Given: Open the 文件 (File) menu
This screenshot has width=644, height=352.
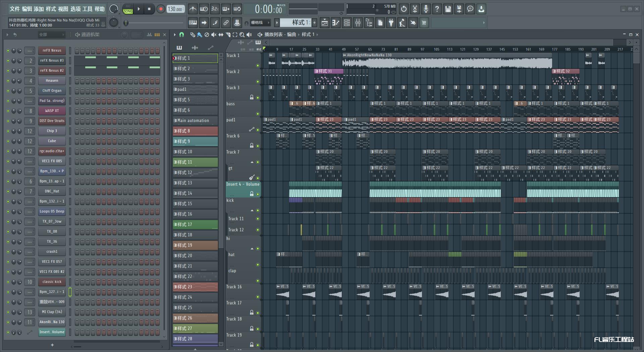Looking at the screenshot, I should [14, 9].
